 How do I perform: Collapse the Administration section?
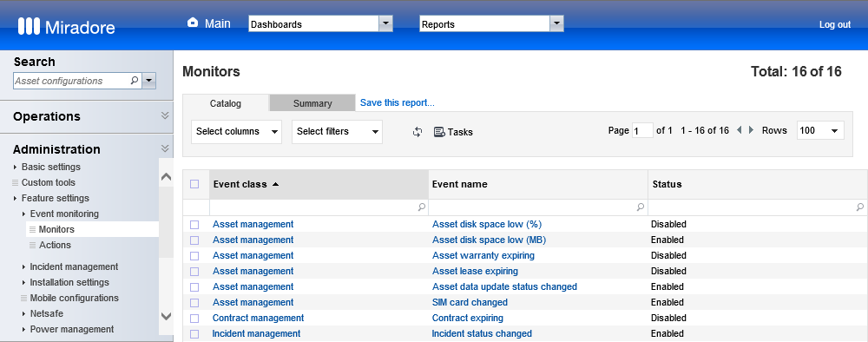pyautogui.click(x=164, y=148)
